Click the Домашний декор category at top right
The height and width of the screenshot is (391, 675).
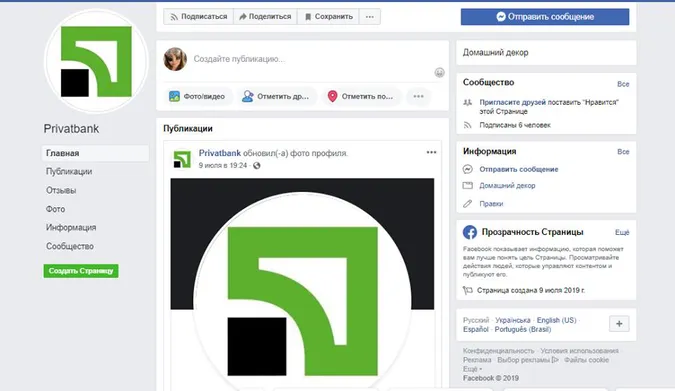[x=495, y=53]
